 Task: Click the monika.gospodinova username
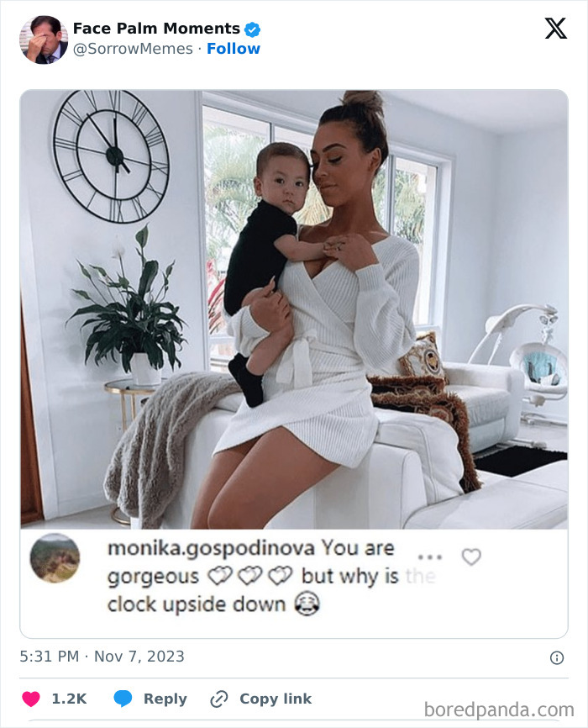211,548
